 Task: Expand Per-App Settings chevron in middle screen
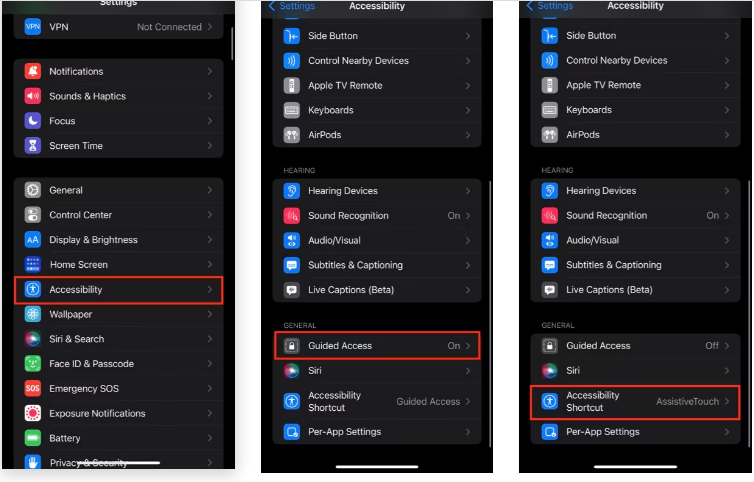(x=468, y=432)
